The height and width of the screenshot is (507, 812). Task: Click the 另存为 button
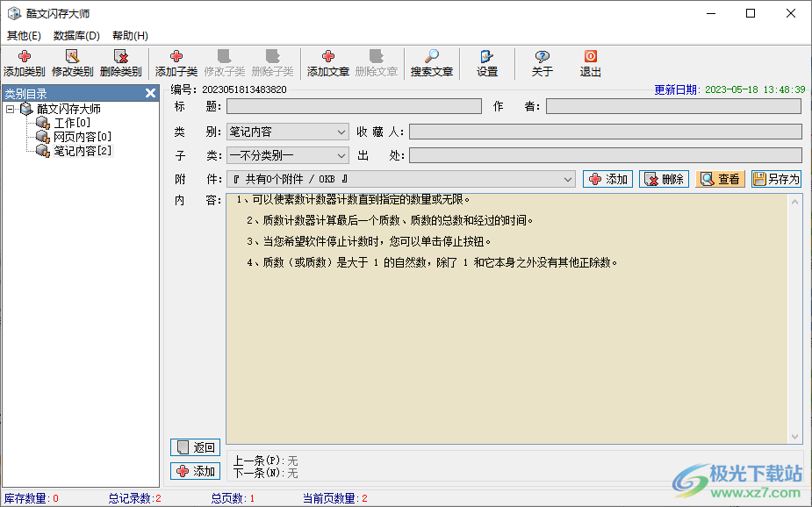tap(776, 179)
